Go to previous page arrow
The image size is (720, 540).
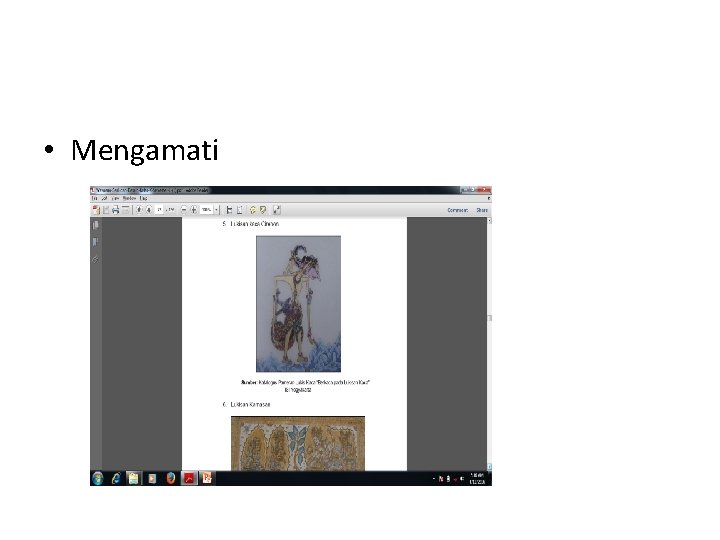(139, 210)
